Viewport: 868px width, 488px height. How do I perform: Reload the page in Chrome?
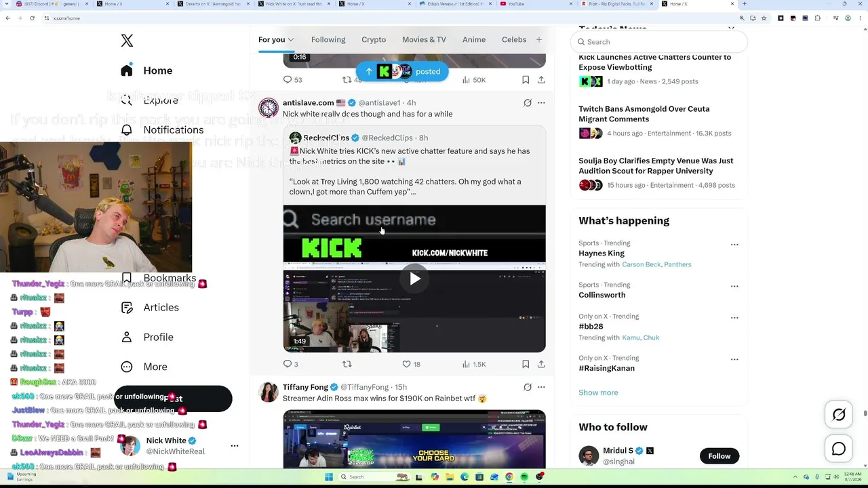click(x=32, y=18)
